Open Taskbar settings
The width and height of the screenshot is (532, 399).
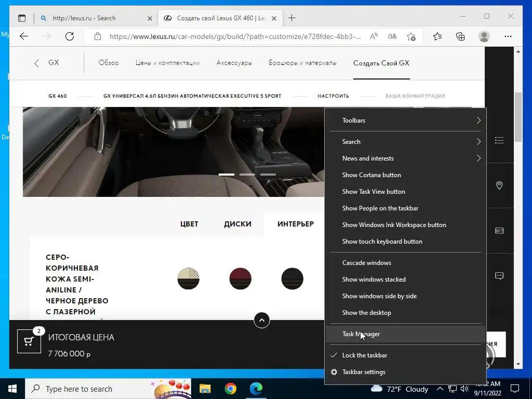pos(405,372)
